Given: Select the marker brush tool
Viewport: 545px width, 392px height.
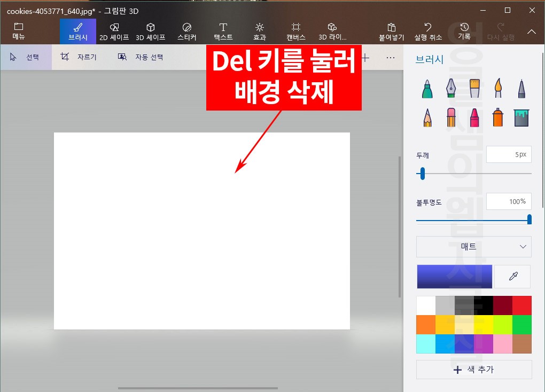Looking at the screenshot, I should point(426,88).
